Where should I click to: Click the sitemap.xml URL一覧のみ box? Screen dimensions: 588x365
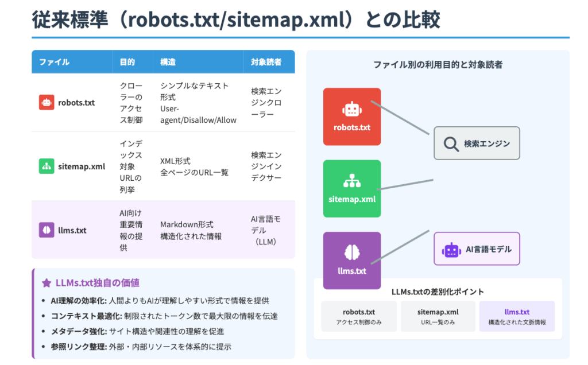click(438, 316)
